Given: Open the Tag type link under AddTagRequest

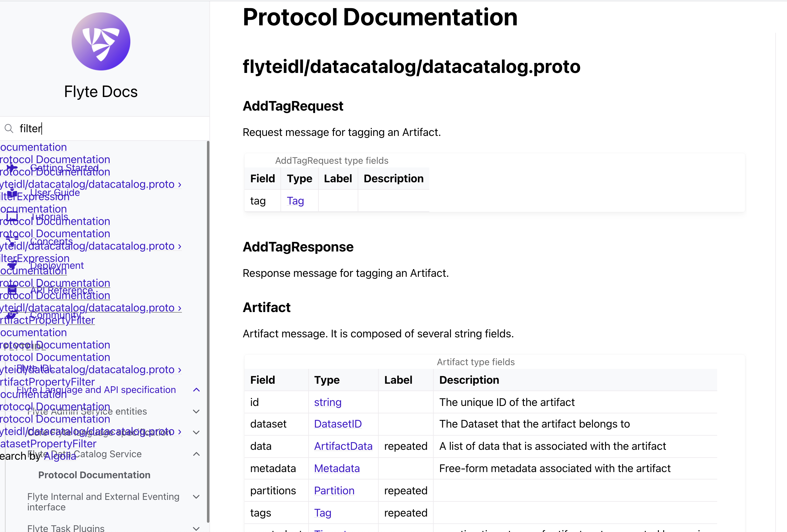Looking at the screenshot, I should 295,201.
